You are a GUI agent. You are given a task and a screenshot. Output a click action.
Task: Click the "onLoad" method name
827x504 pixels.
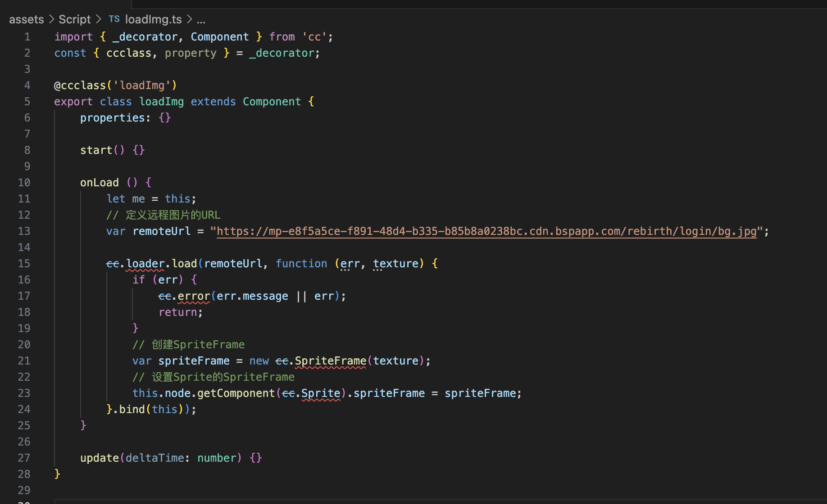[x=100, y=183]
